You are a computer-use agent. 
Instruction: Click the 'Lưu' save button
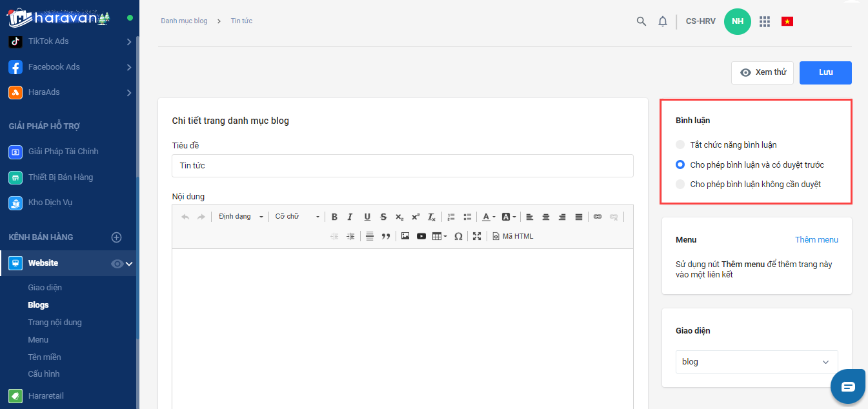tap(825, 72)
